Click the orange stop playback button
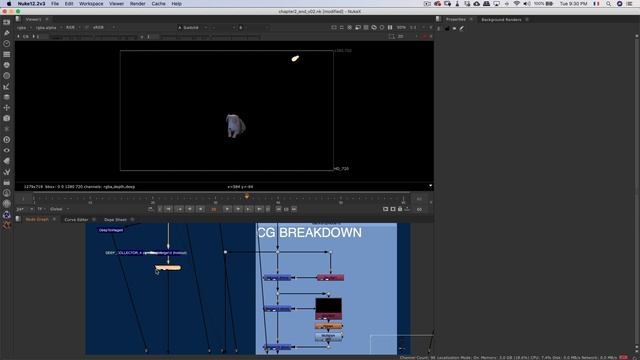The image size is (640, 360). (x=213, y=209)
